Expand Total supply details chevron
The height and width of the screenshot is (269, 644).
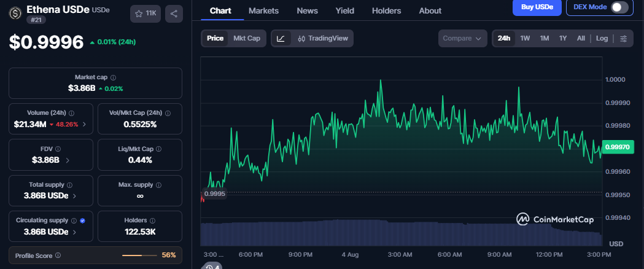point(74,196)
